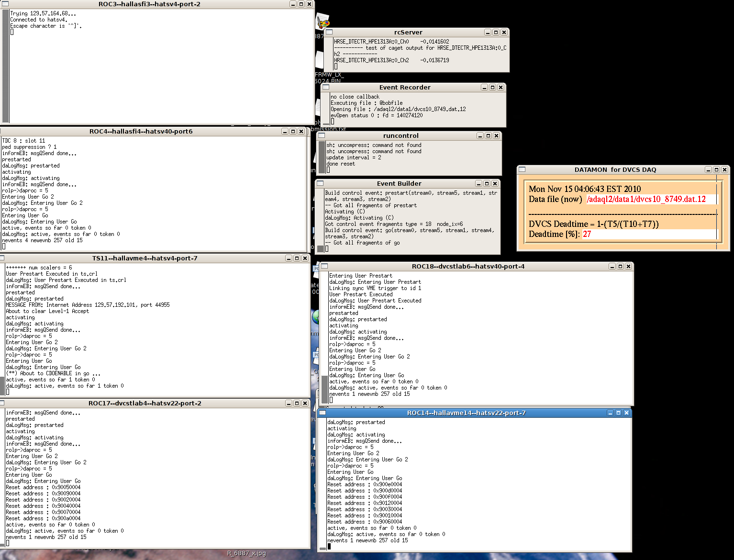Click the paint palette desktop icon
Image resolution: width=734 pixels, height=560 pixels.
coord(323,22)
